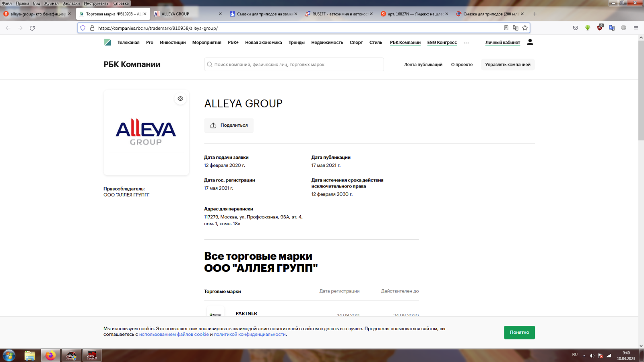Image resolution: width=644 pixels, height=362 pixels.
Task: Switch to the Смазки для триподов на замену tab
Action: coord(264,14)
